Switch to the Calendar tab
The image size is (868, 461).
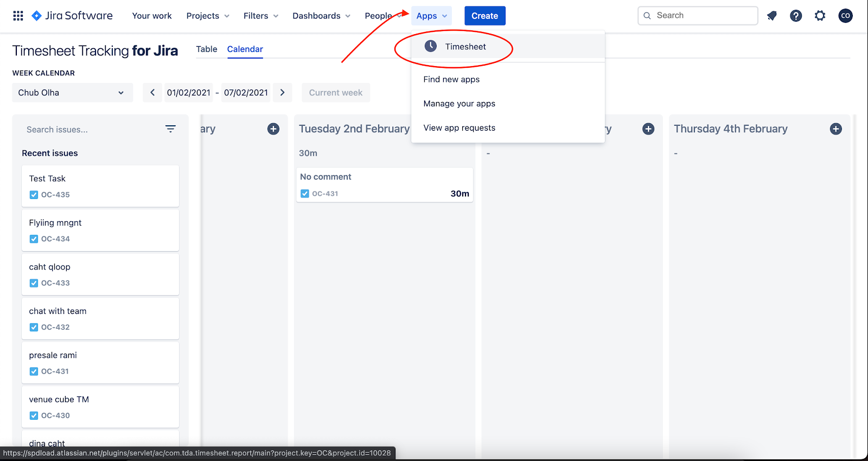tap(245, 49)
